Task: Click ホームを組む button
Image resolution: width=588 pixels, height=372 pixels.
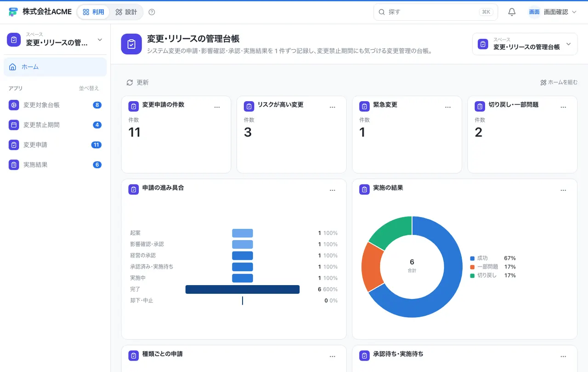Action: point(559,83)
